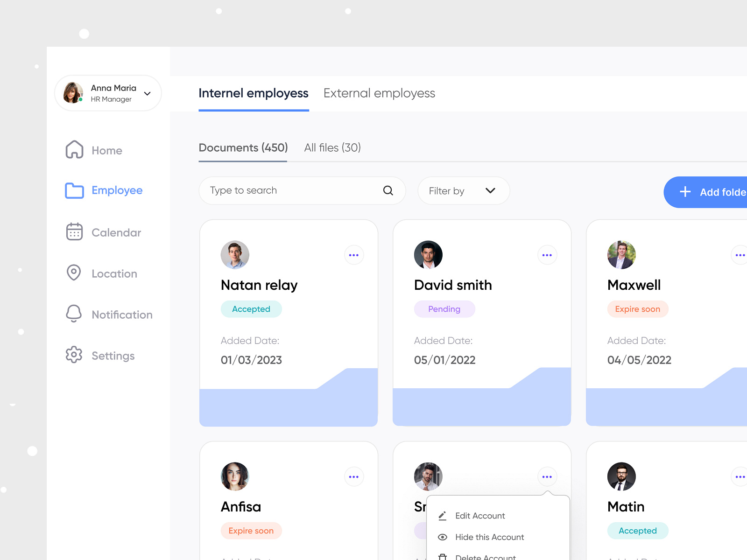Select the All files (30) tab

point(332,147)
